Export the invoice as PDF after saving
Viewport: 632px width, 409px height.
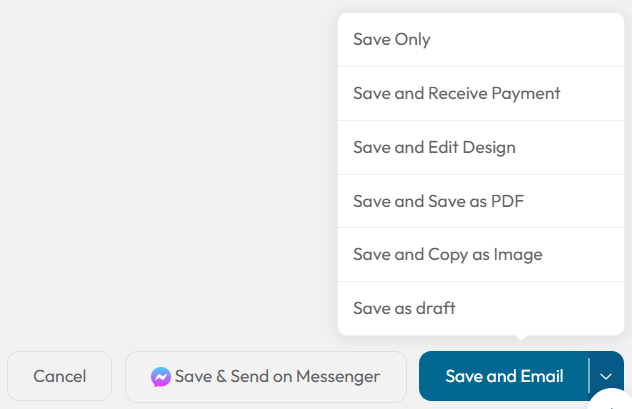tap(481, 201)
